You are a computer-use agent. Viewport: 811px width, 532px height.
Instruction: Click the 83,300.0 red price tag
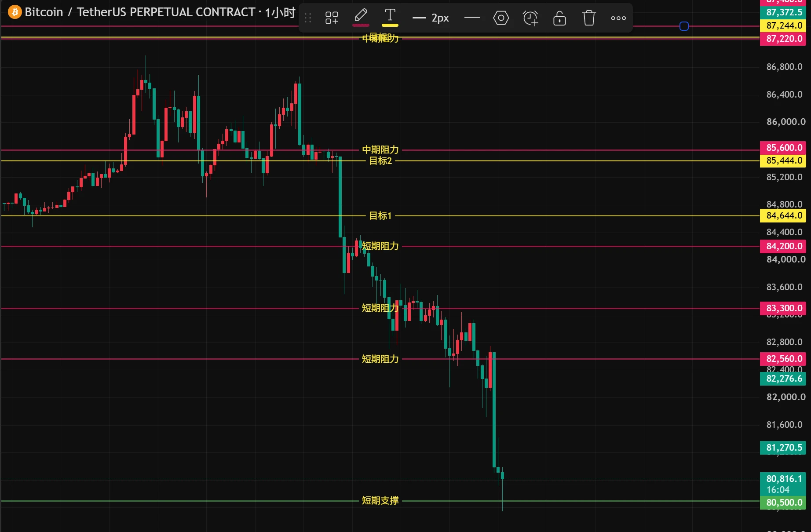point(783,308)
